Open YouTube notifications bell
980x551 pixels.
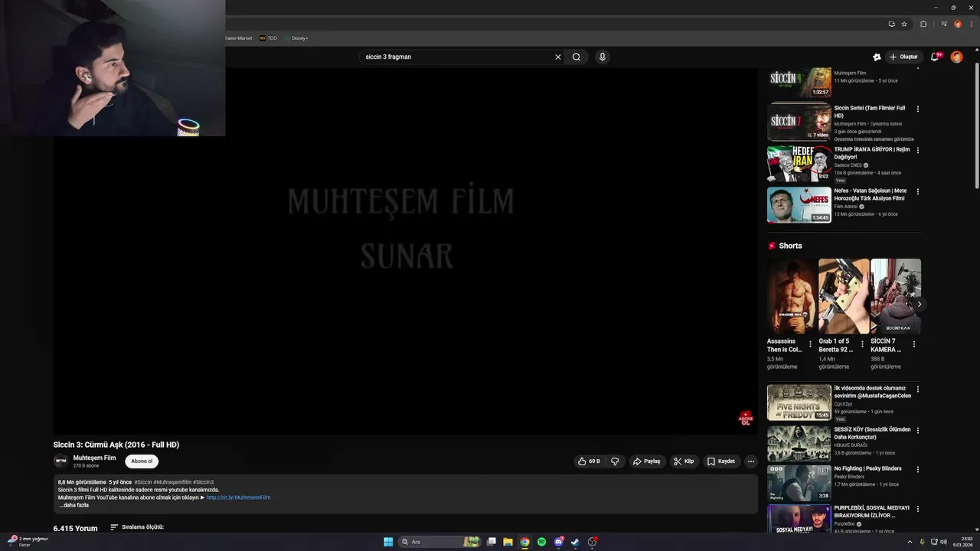pos(935,57)
